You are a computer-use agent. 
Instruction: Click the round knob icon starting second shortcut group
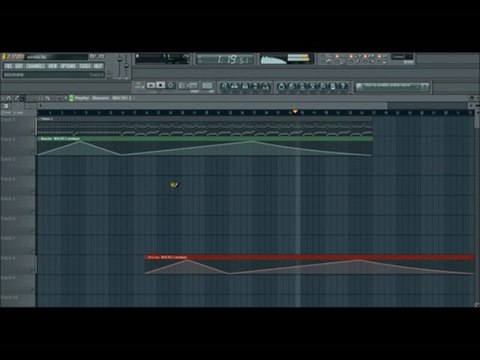[x=282, y=87]
